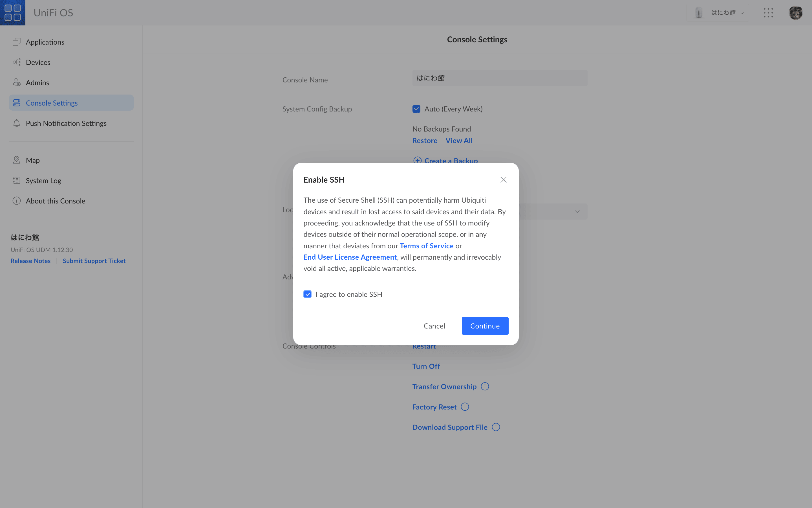Viewport: 812px width, 508px height.
Task: Click the Push Notification bell icon
Action: [x=16, y=123]
